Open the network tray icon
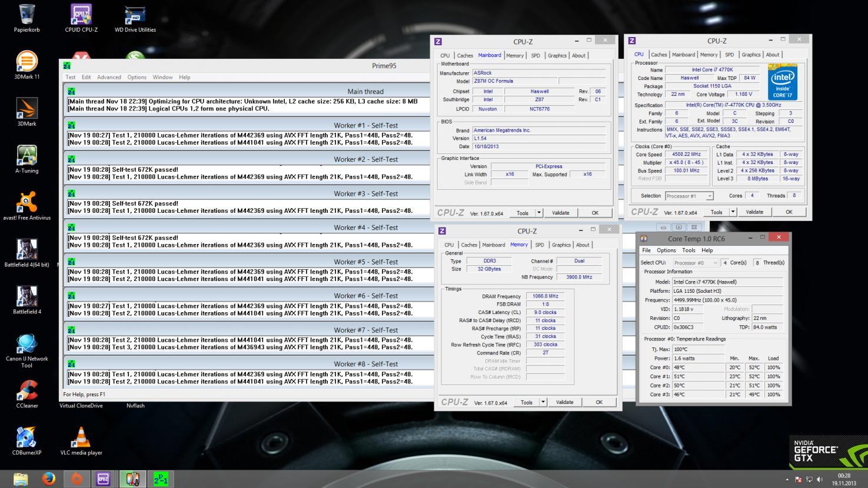The width and height of the screenshot is (868, 488). 809,480
